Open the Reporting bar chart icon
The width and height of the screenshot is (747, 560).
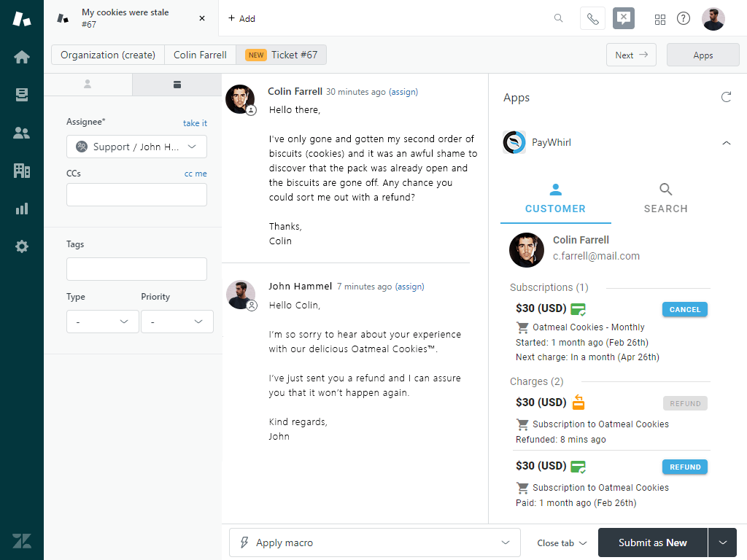[x=22, y=209]
